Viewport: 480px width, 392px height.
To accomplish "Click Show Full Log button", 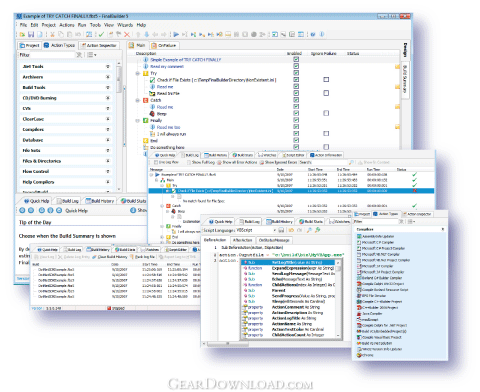I will coord(201,162).
